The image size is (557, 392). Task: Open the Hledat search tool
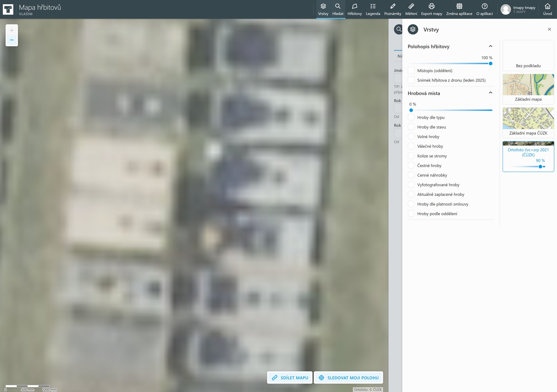(x=338, y=9)
